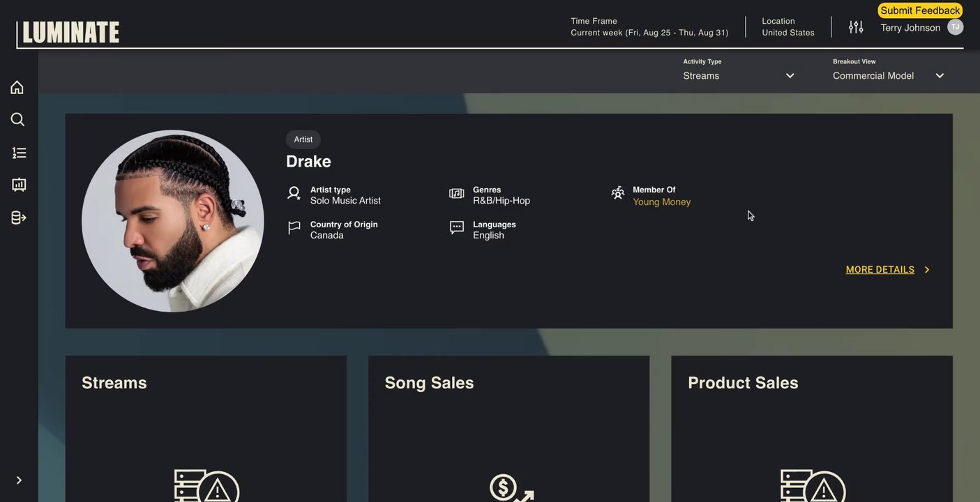Click the Luminate logo
980x502 pixels.
point(70,32)
